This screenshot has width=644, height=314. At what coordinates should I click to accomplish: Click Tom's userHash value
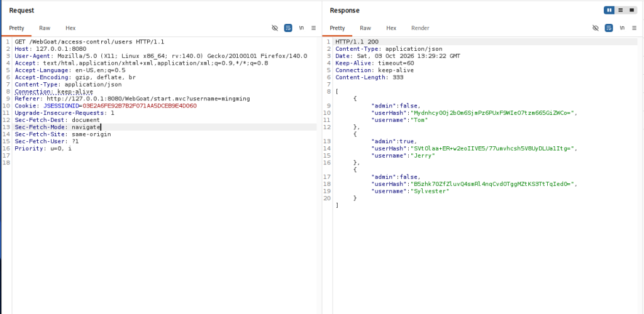click(493, 113)
